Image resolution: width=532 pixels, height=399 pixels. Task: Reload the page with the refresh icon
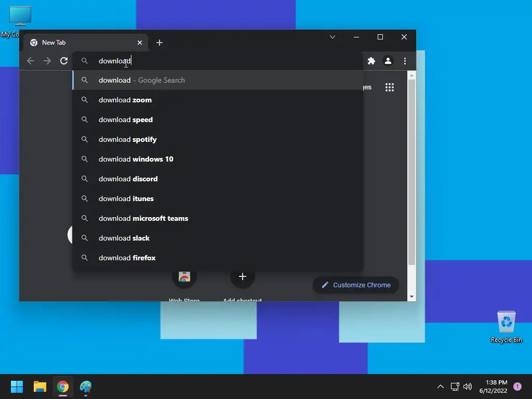[64, 61]
